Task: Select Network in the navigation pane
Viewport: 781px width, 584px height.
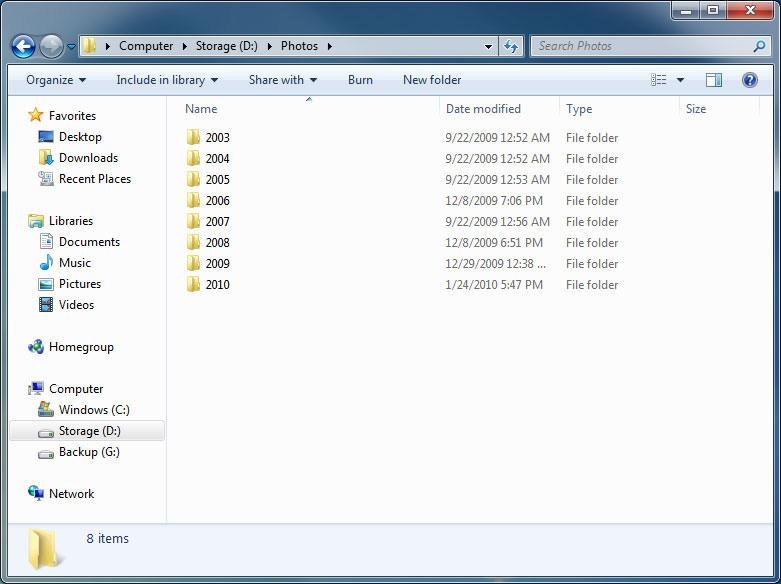Action: pyautogui.click(x=71, y=494)
